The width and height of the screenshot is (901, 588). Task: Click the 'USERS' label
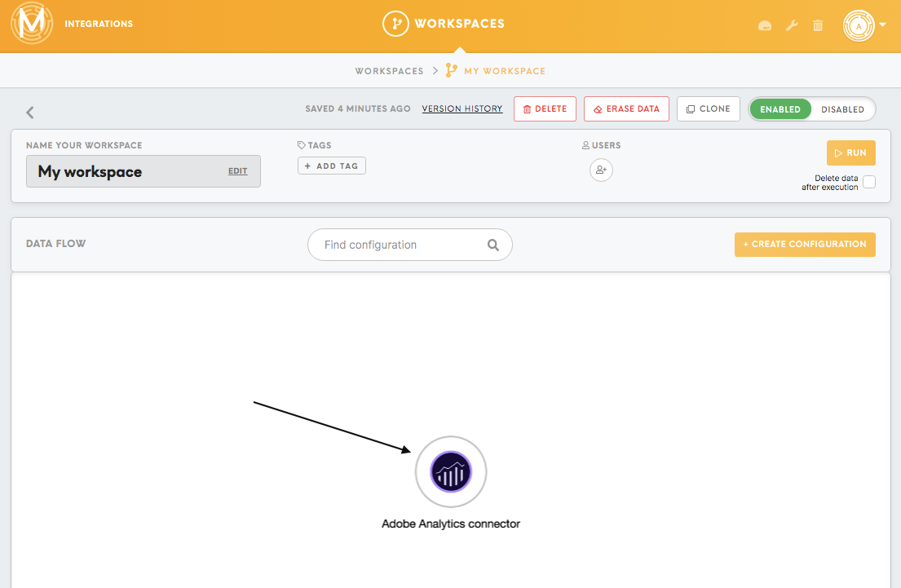point(606,145)
